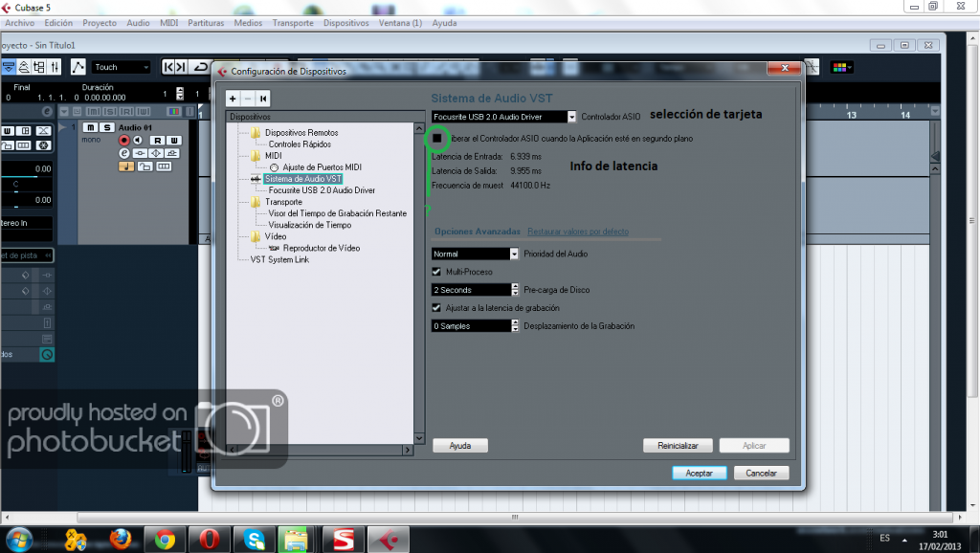Click the Aceptar button
The height and width of the screenshot is (553, 980).
[699, 473]
